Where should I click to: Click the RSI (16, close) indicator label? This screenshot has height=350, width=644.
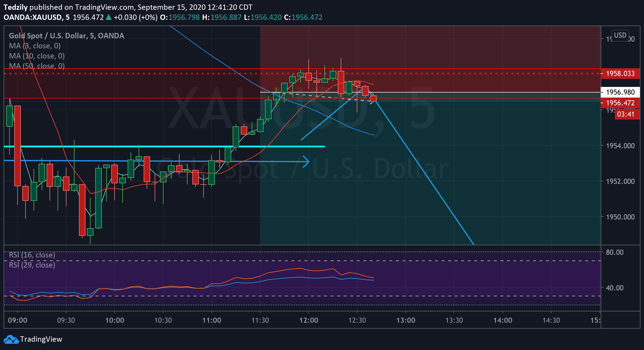tap(32, 255)
